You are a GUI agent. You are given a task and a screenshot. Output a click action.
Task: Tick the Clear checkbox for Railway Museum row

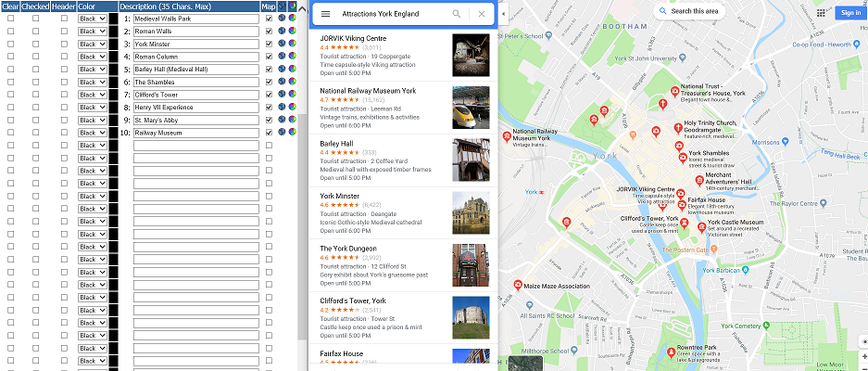point(10,133)
